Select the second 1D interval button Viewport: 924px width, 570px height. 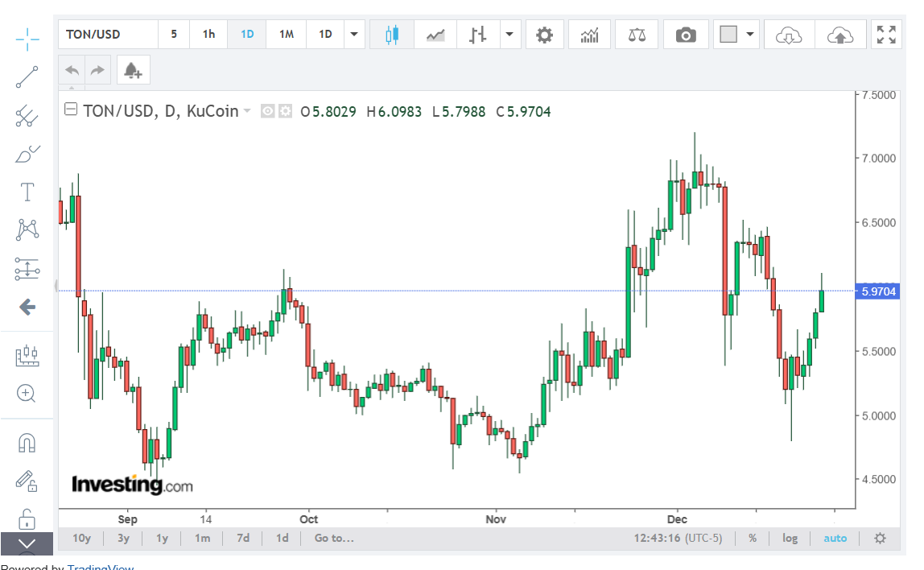(325, 34)
